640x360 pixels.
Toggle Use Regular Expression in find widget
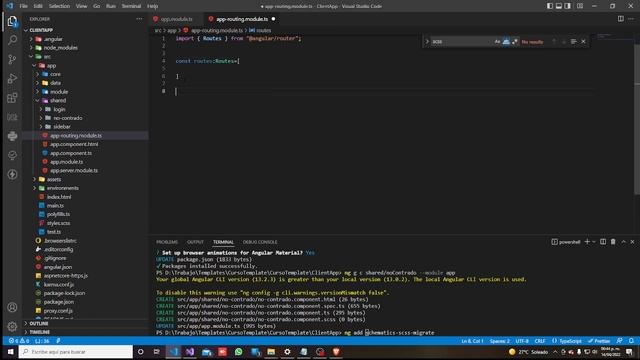(515, 41)
